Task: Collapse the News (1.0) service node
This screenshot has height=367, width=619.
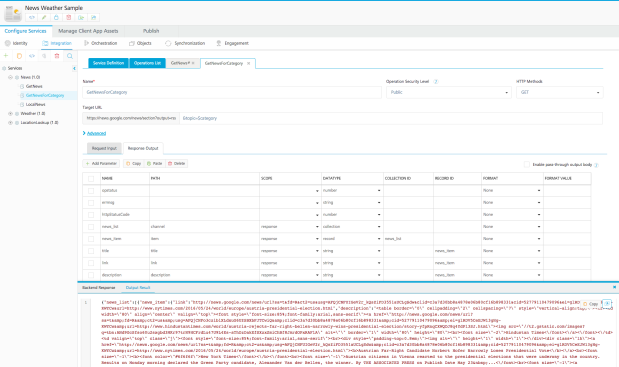Action: point(10,77)
